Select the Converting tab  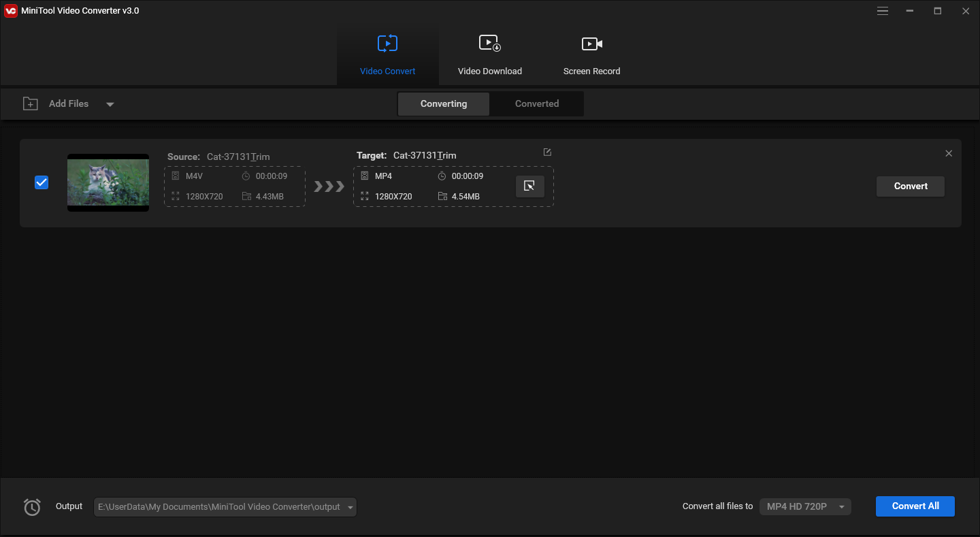(444, 104)
